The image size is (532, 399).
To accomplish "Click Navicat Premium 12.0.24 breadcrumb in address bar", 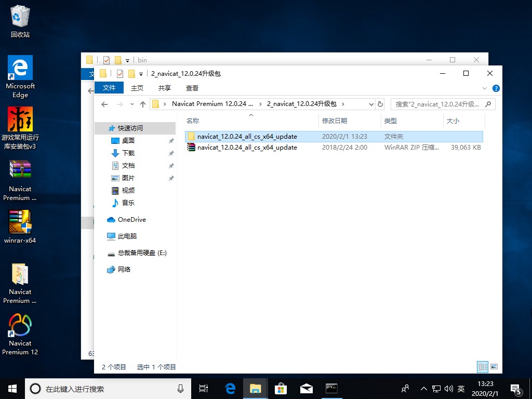I will (212, 104).
